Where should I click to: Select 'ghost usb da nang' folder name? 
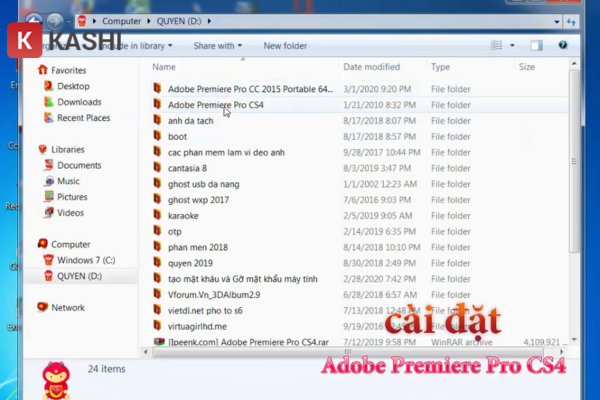204,184
